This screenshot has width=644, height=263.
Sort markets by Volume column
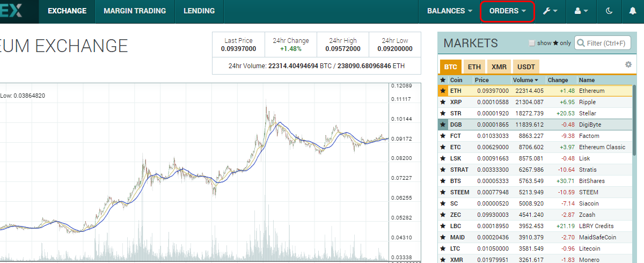pos(525,80)
